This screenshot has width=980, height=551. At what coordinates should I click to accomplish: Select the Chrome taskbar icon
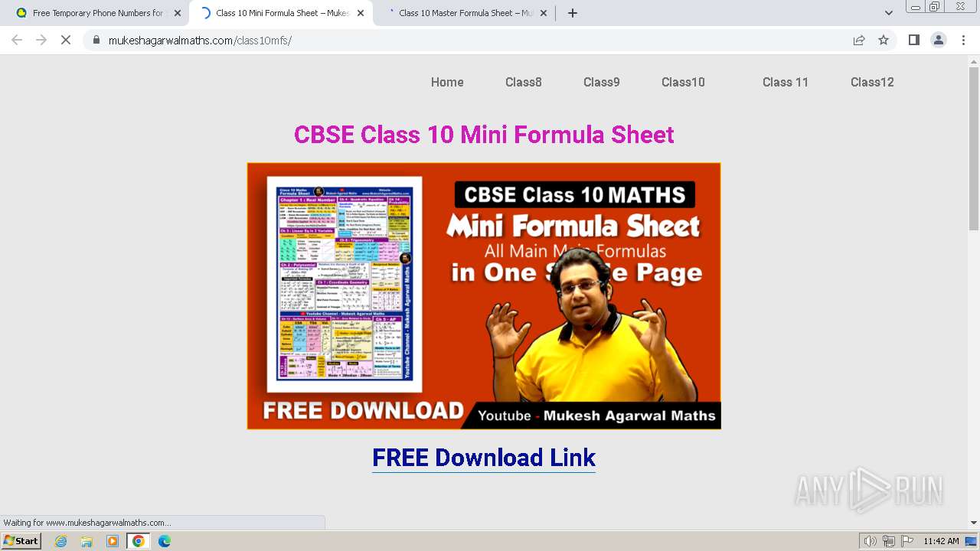coord(139,541)
